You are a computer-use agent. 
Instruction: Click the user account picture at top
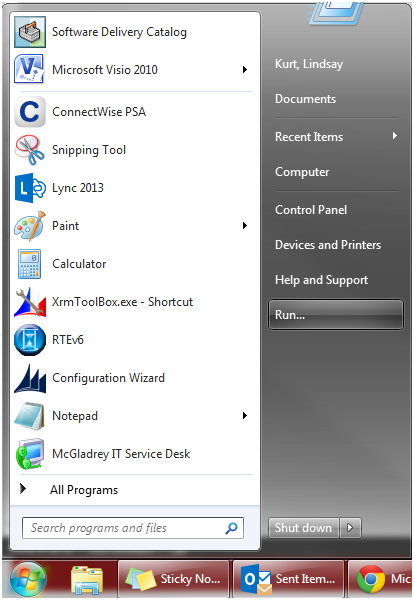tap(336, 12)
